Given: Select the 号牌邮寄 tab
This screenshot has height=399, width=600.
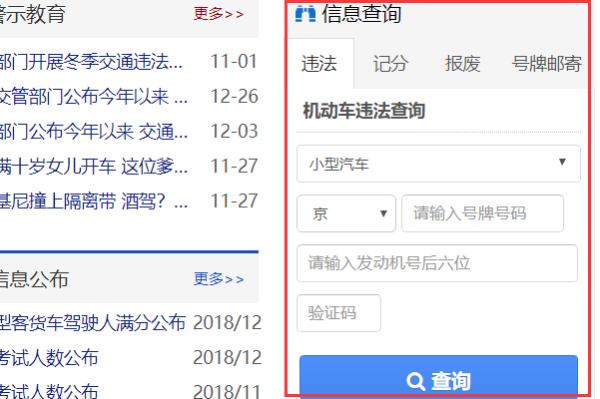Looking at the screenshot, I should click(547, 64).
